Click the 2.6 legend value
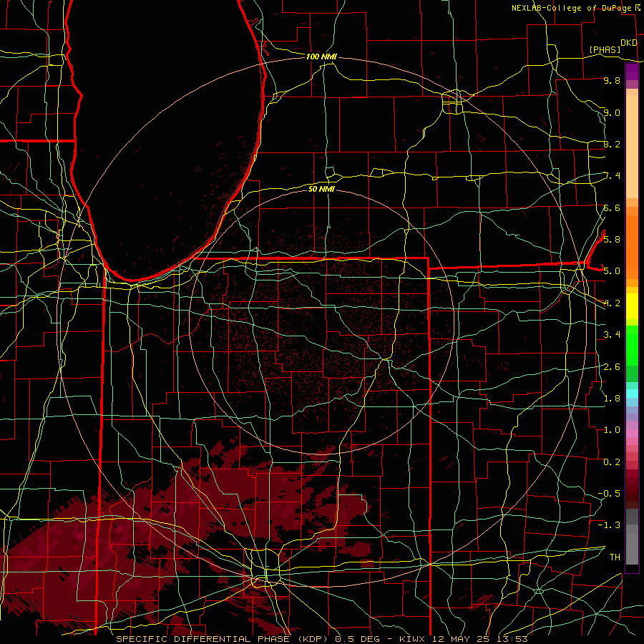Image resolution: width=644 pixels, height=644 pixels. click(x=612, y=366)
